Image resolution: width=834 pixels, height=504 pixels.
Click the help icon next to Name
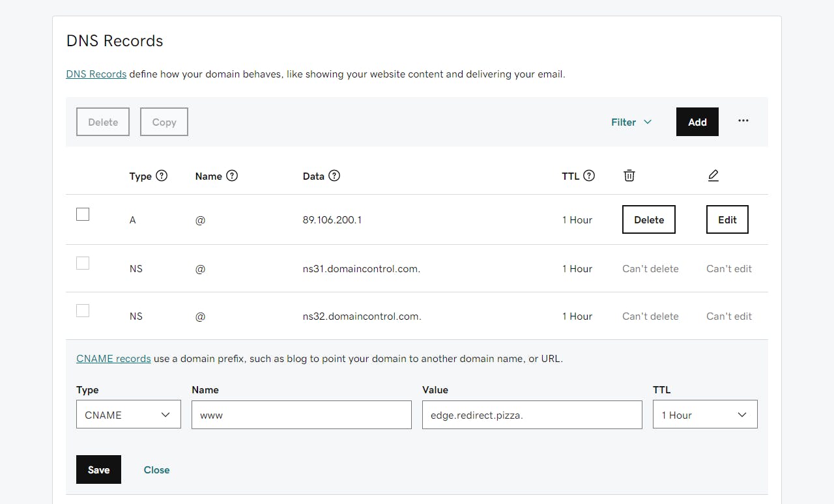[x=232, y=176]
